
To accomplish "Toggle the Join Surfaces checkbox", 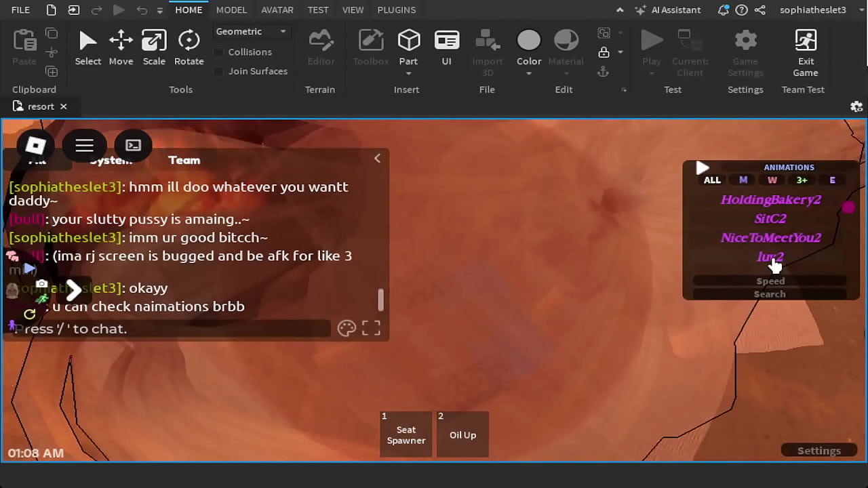I will click(218, 71).
